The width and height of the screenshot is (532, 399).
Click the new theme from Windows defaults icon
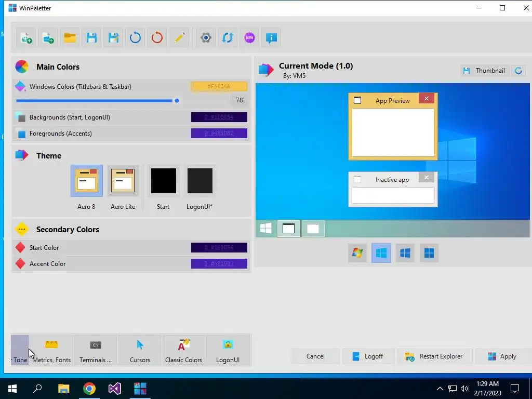48,37
